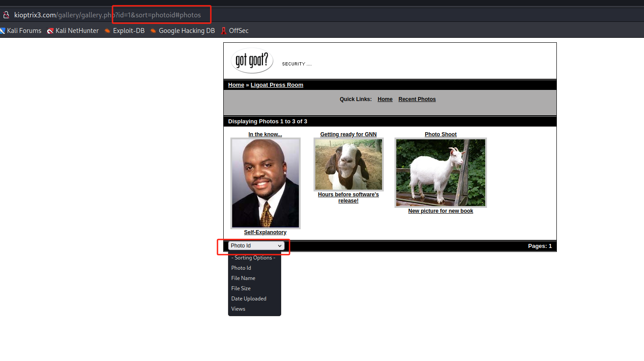Click New picture for new book caption
The height and width of the screenshot is (361, 644).
(x=441, y=211)
